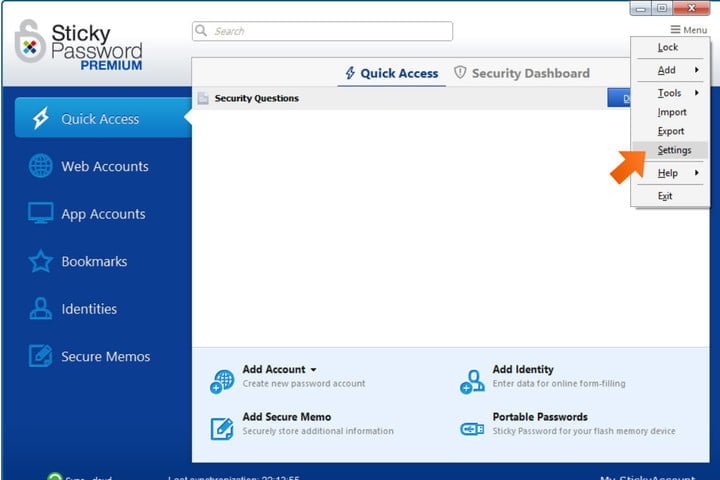Click the App Accounts monitor icon
This screenshot has width=720, height=480.
click(x=40, y=213)
